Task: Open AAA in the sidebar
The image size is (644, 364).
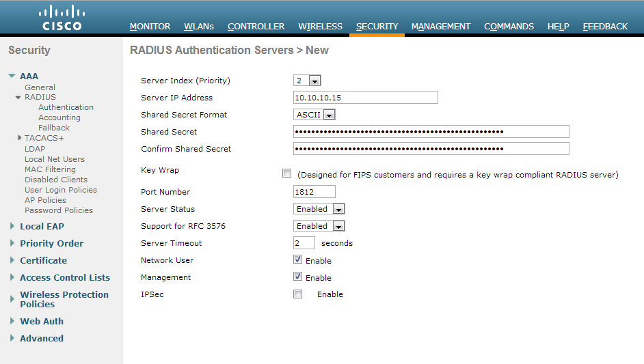Action: pyautogui.click(x=29, y=76)
